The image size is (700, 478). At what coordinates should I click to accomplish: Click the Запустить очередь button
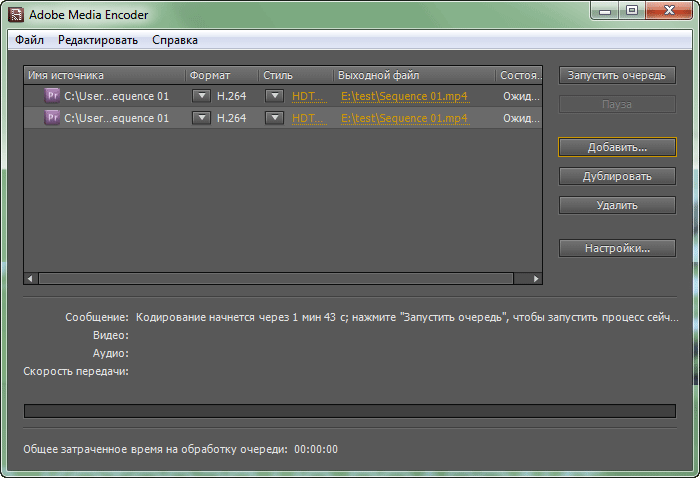click(617, 75)
